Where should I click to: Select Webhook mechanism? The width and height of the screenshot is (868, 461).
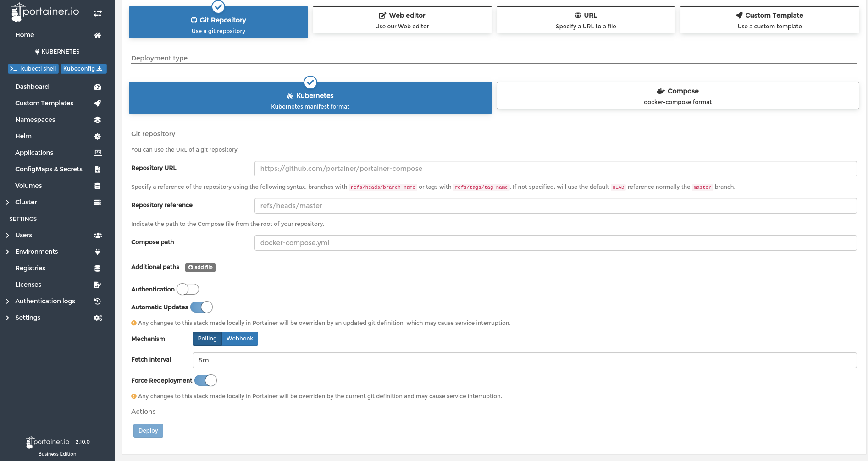coord(240,339)
